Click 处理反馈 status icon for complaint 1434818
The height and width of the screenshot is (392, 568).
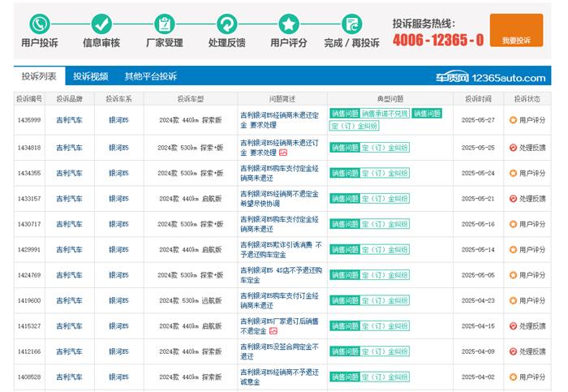(513, 148)
